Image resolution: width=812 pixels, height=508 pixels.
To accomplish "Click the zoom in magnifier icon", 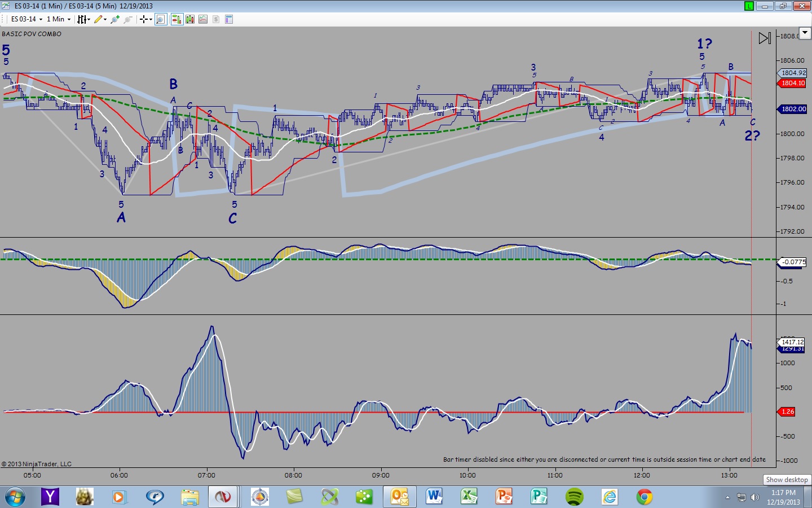I will pos(115,19).
